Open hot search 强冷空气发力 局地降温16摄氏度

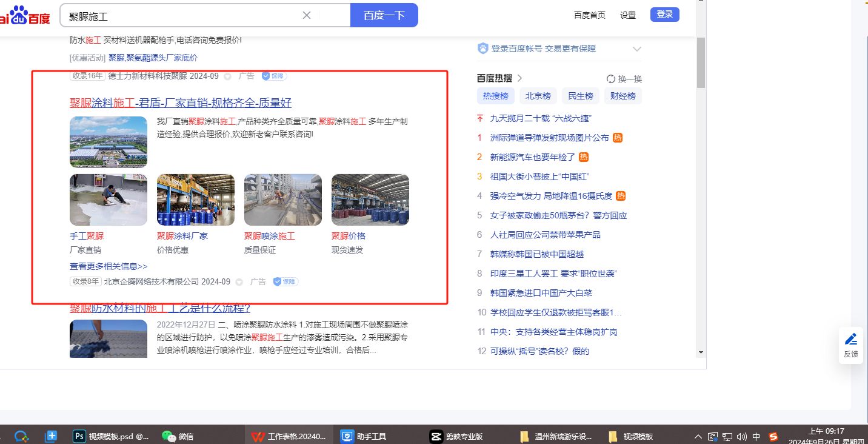click(552, 196)
